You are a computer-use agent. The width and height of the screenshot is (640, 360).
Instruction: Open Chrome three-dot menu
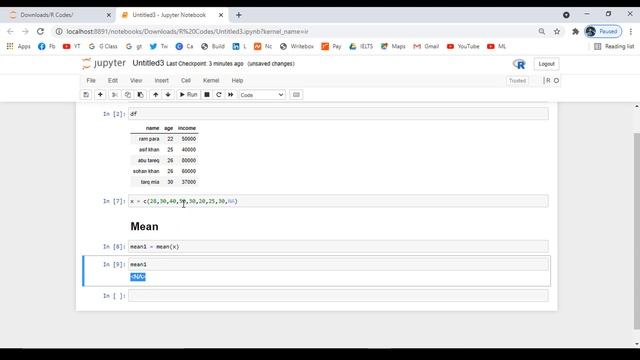(x=631, y=31)
